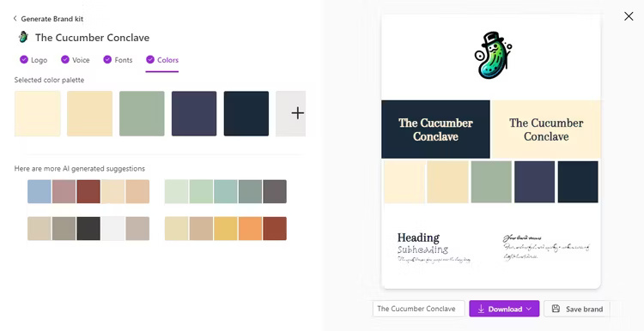Expand the Download options chevron
644x331 pixels.
coord(529,309)
